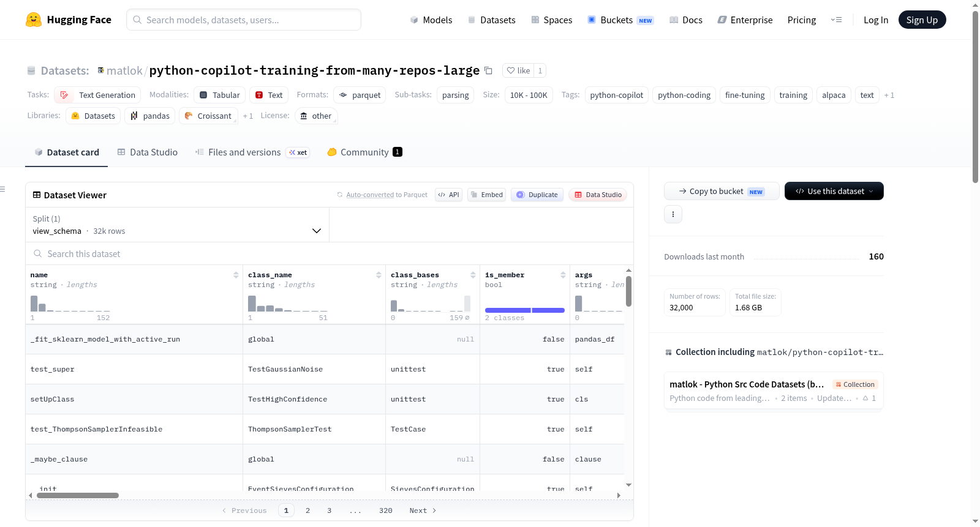Screen dimensions: 980x527
Task: Open the matlok Python Src Code Datasets collection
Action: coord(774,391)
